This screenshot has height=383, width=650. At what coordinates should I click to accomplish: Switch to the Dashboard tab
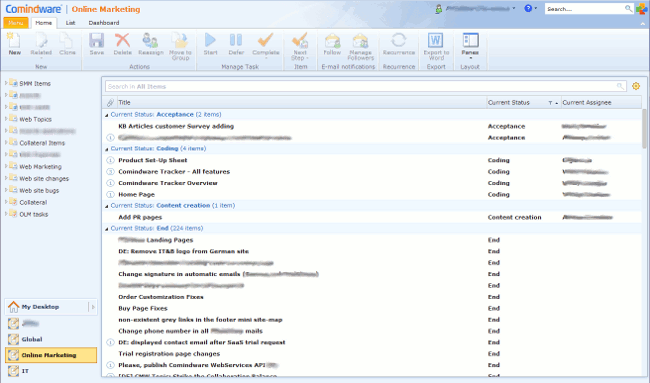(104, 23)
